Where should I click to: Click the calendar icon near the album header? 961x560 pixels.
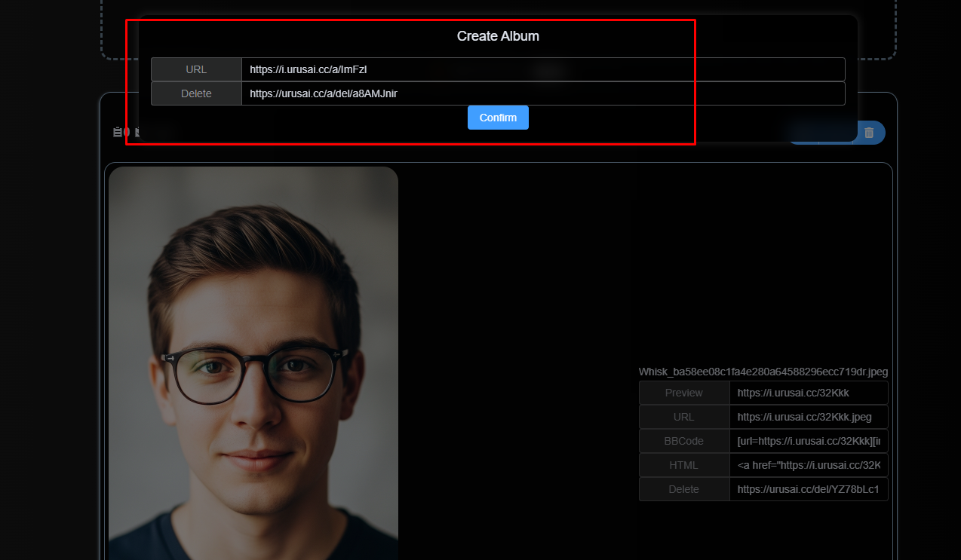coord(117,132)
